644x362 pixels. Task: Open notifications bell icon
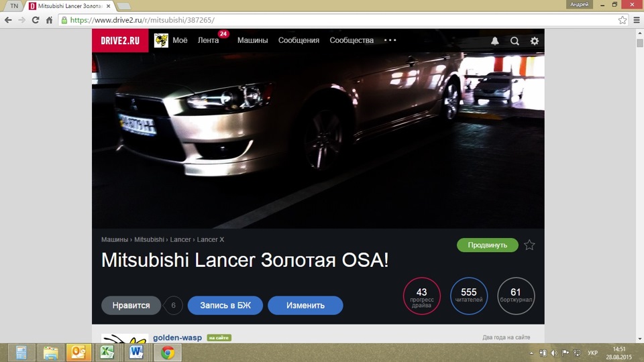[x=495, y=41]
